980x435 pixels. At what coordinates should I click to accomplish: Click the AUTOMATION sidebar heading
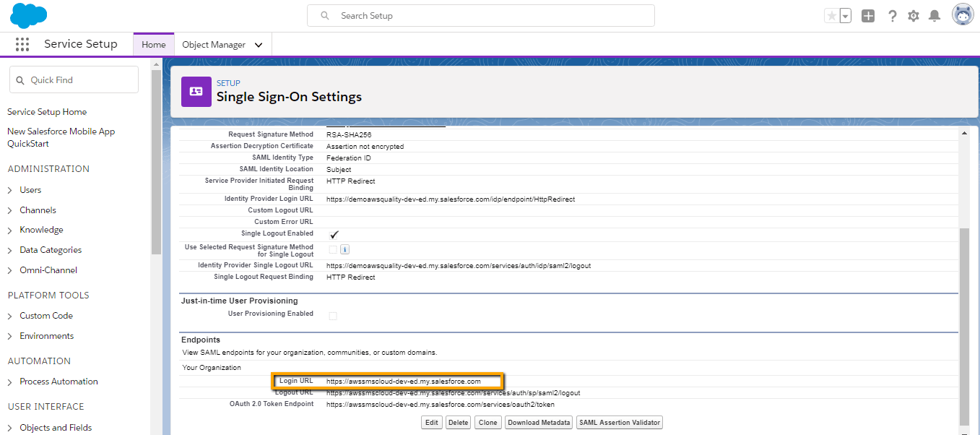pyautogui.click(x=39, y=361)
